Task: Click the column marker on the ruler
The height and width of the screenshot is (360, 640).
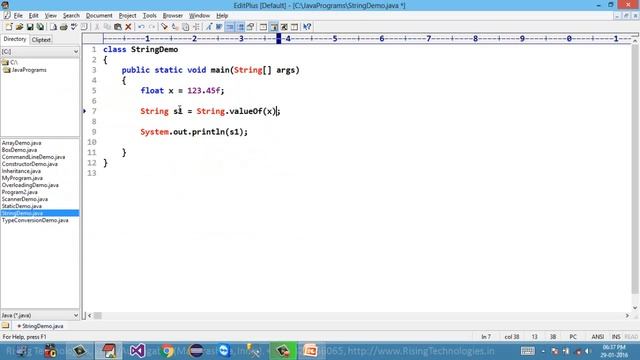Action: (x=279, y=38)
